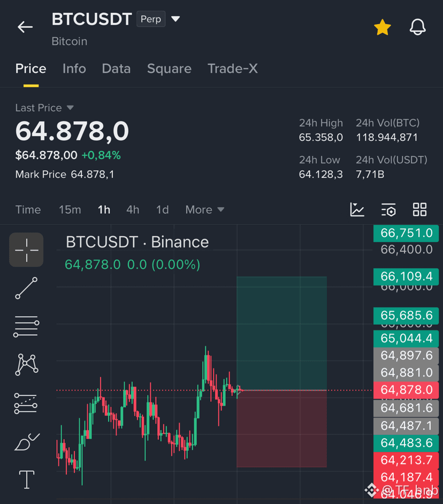
Task: Click the 65,685.6 price label
Action: 406,315
